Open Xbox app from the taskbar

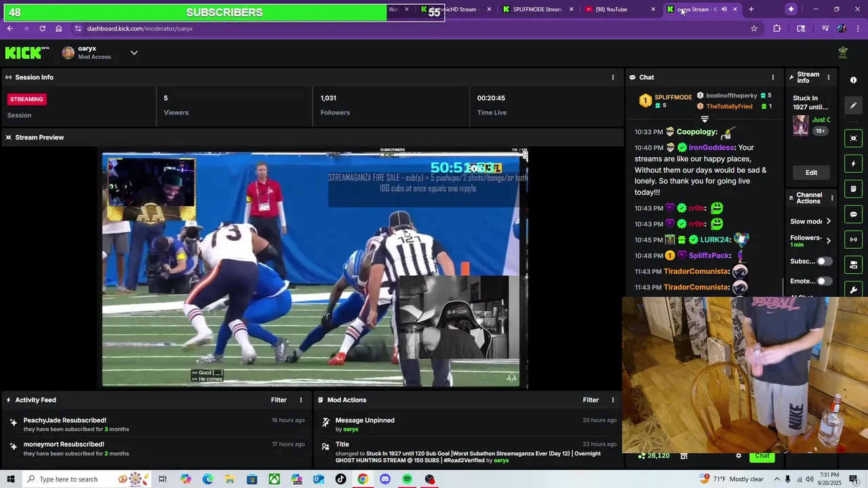point(274,479)
